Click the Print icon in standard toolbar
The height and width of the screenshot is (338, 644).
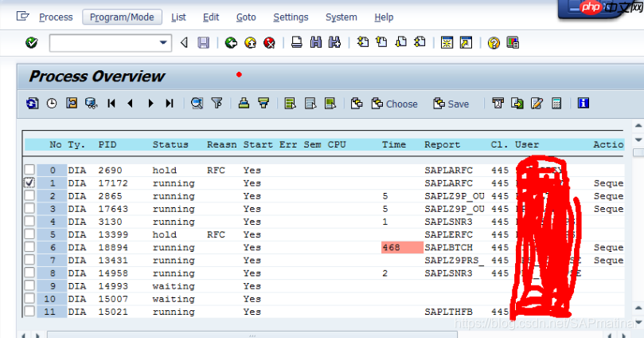click(297, 42)
